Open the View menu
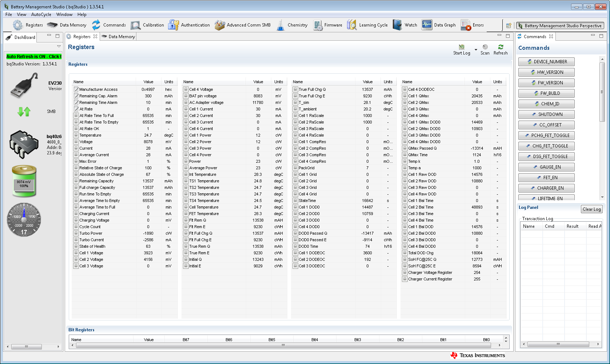 coord(21,15)
